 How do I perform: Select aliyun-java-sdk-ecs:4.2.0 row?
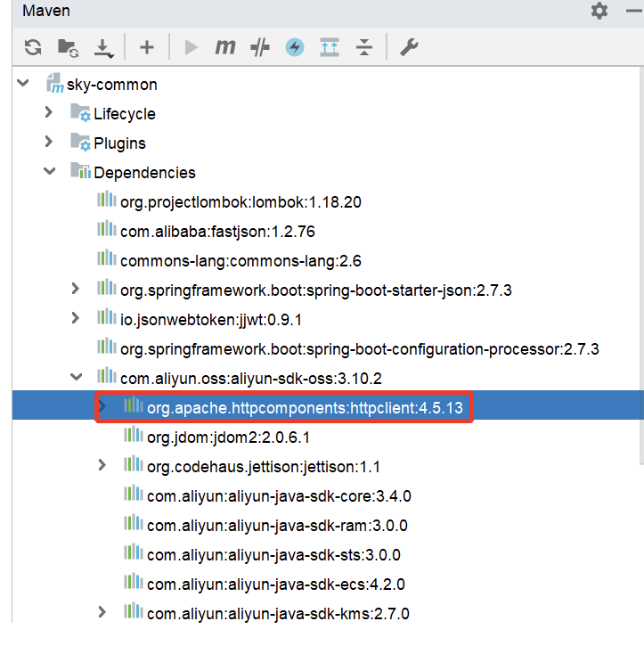coord(328,585)
